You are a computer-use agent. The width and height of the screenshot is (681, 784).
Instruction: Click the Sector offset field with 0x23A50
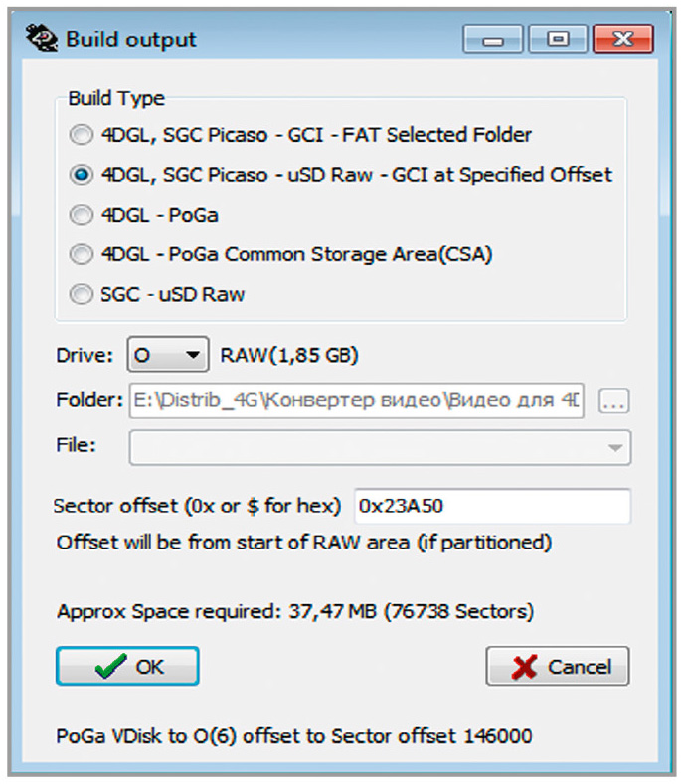point(492,506)
